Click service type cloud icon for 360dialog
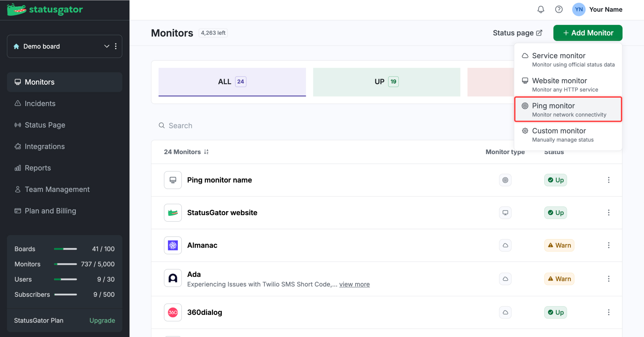Screen dimensions: 644x337 (505, 312)
